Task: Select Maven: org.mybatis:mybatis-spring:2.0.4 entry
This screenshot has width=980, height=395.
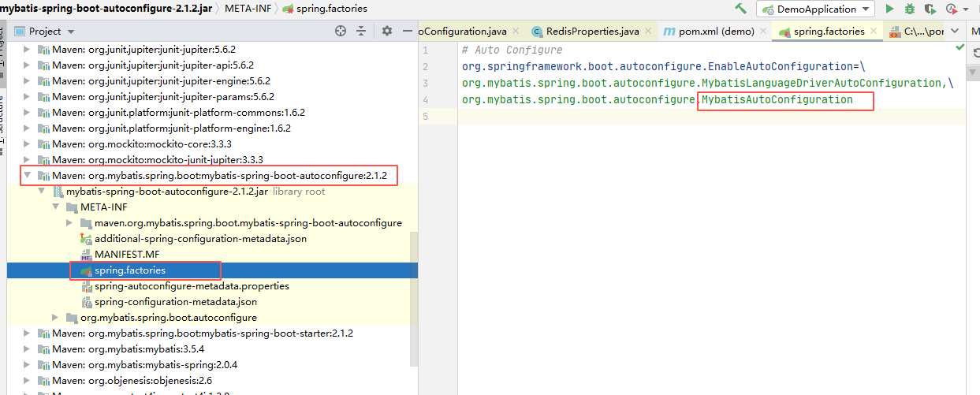Action: tap(144, 365)
